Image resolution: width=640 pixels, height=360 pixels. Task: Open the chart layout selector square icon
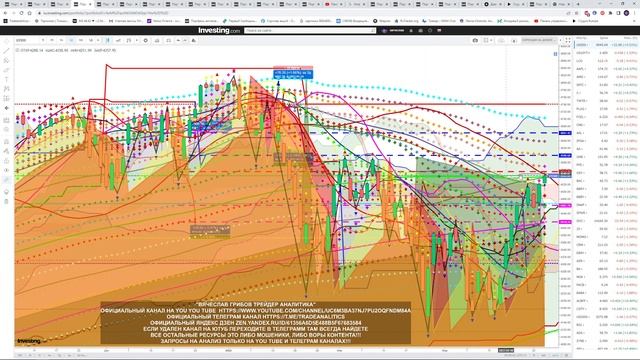pyautogui.click(x=487, y=40)
